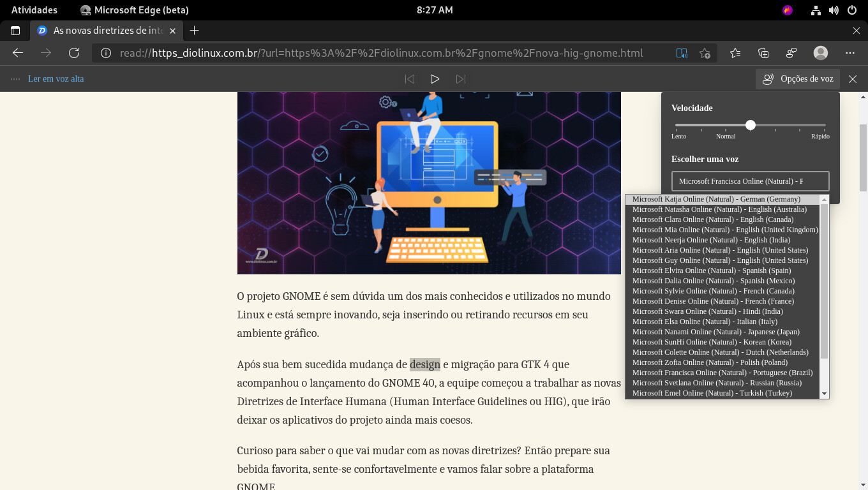Toggle the Opções de voz panel

coord(798,79)
